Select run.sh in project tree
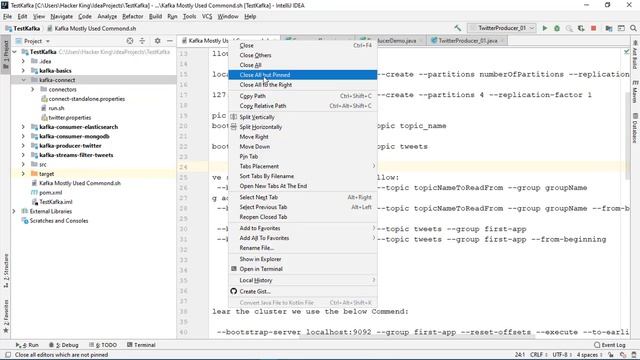This screenshot has width=640, height=360. tap(56, 108)
